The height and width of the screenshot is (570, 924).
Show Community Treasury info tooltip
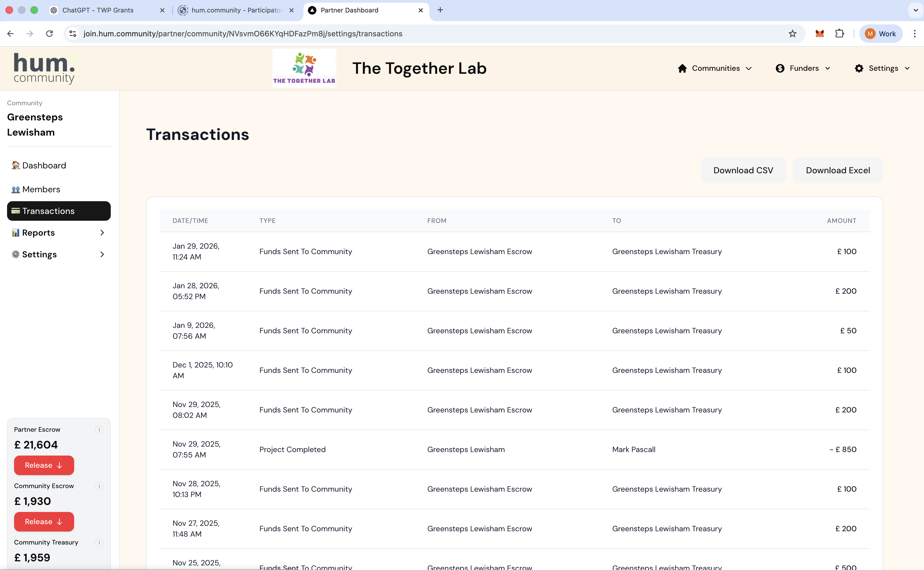[x=99, y=542]
